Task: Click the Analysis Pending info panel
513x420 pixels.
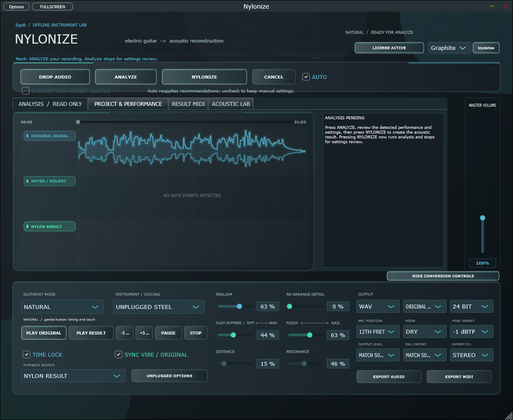Action: [x=383, y=190]
